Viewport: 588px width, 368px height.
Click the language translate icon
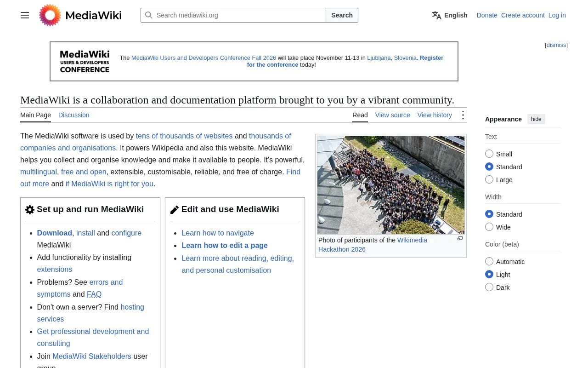coord(436,15)
